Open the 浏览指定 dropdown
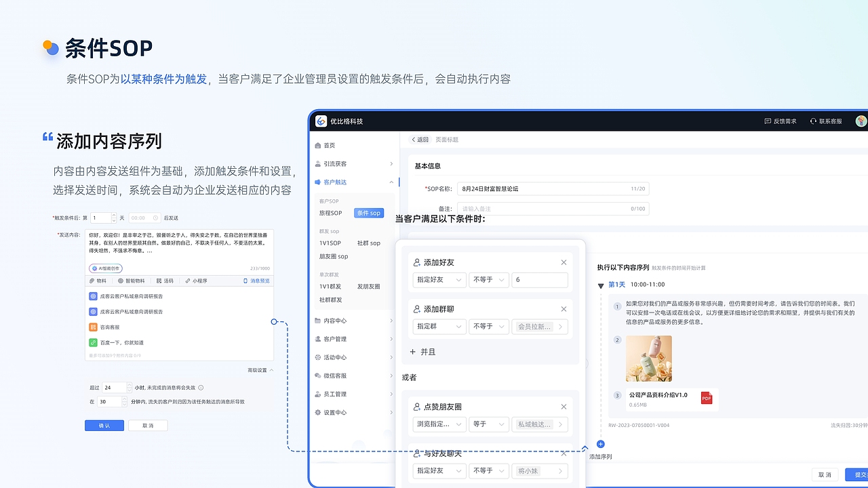Image resolution: width=868 pixels, height=488 pixels. point(439,424)
